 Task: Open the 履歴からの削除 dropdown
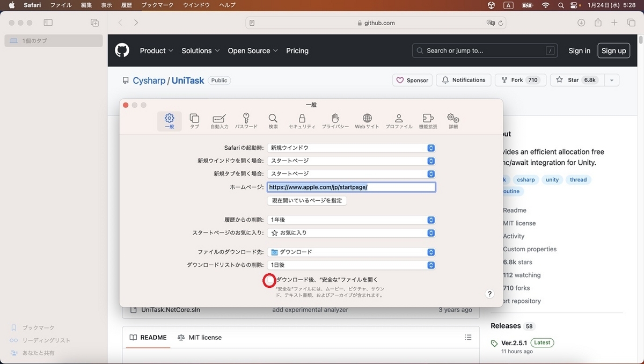[x=351, y=220]
